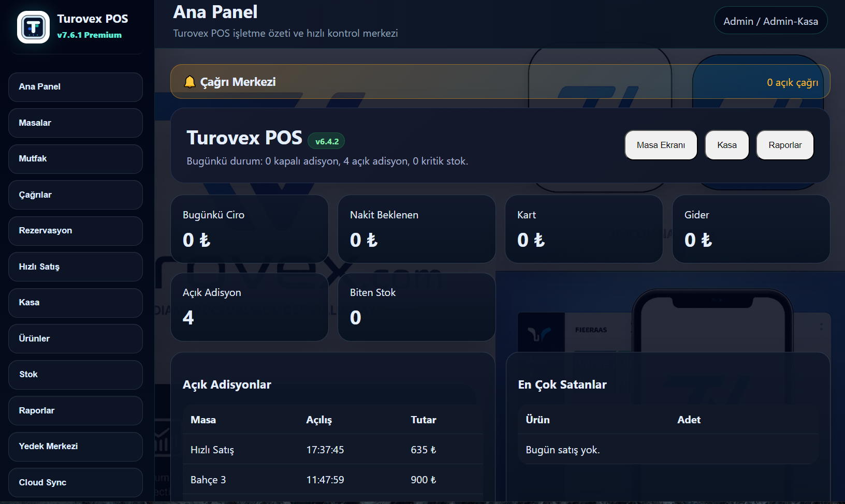Click the v7.6.1 Premium label
The image size is (845, 504).
[90, 35]
